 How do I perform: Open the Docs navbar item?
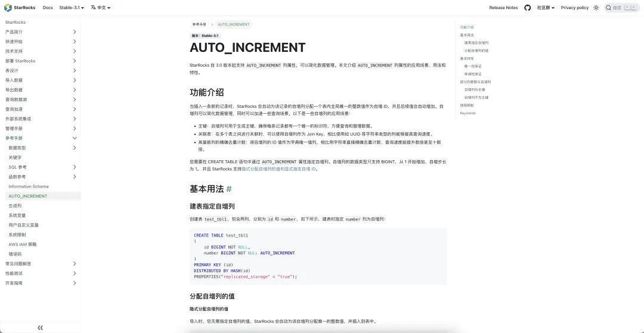[x=48, y=8]
